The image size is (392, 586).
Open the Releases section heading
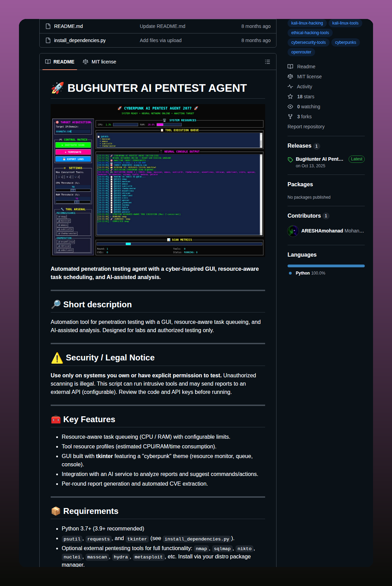click(x=299, y=146)
